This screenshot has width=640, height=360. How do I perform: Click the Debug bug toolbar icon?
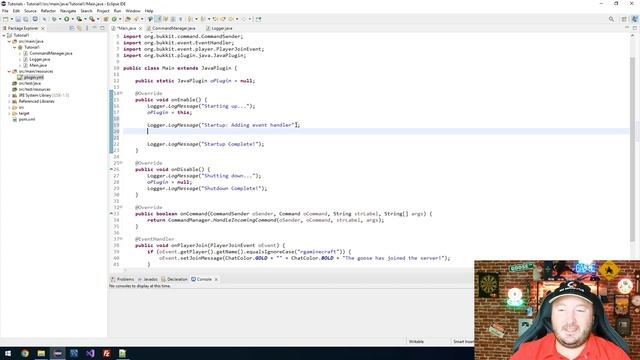click(x=54, y=19)
